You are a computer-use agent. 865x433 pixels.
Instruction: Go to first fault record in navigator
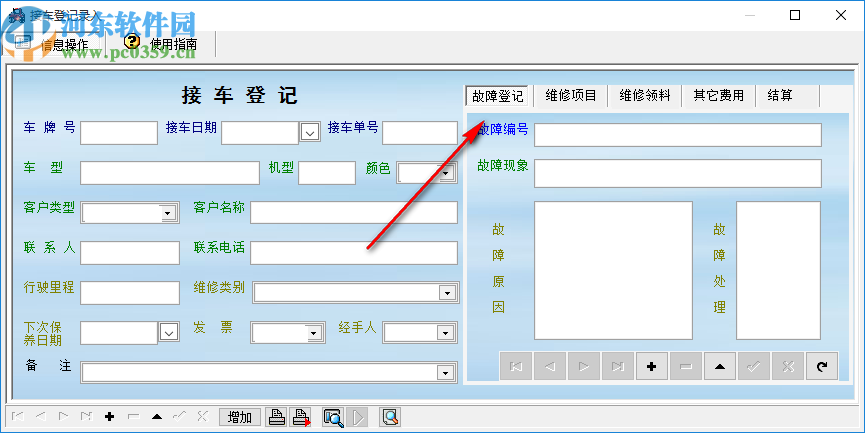pyautogui.click(x=516, y=366)
